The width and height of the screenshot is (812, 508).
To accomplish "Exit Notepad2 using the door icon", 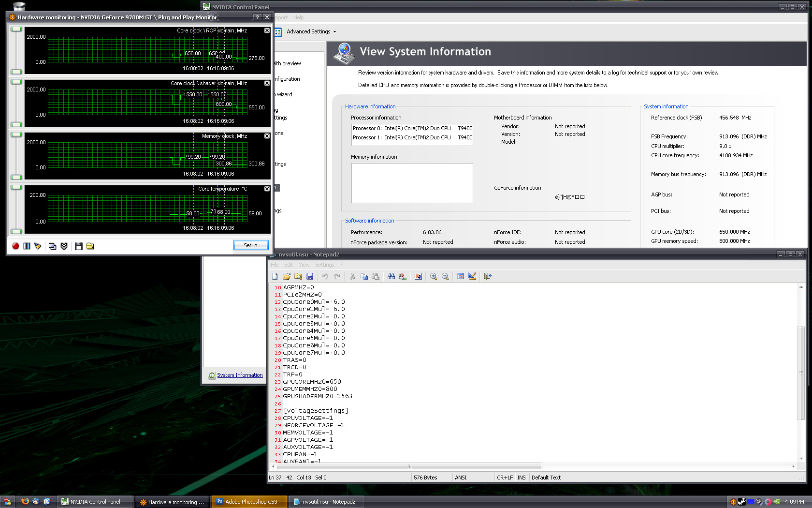I will pyautogui.click(x=488, y=276).
